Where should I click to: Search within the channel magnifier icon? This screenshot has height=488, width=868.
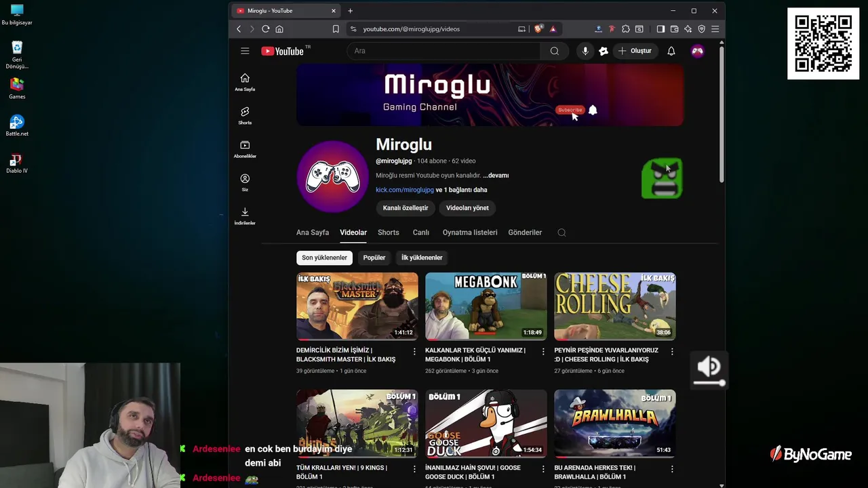pos(561,232)
